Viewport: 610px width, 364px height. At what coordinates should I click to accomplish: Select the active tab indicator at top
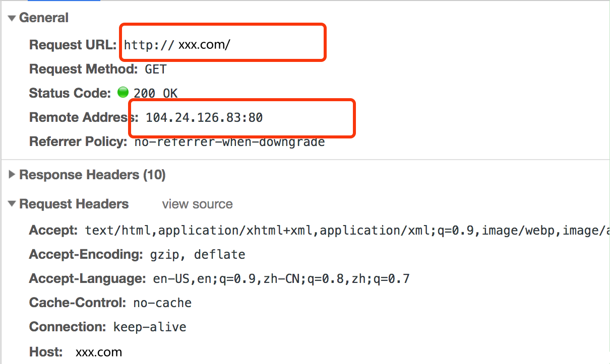(64, 2)
